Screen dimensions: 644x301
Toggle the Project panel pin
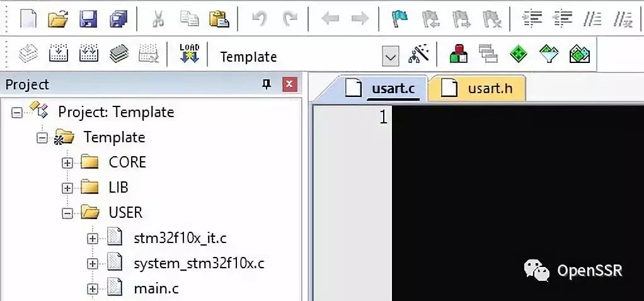(267, 84)
